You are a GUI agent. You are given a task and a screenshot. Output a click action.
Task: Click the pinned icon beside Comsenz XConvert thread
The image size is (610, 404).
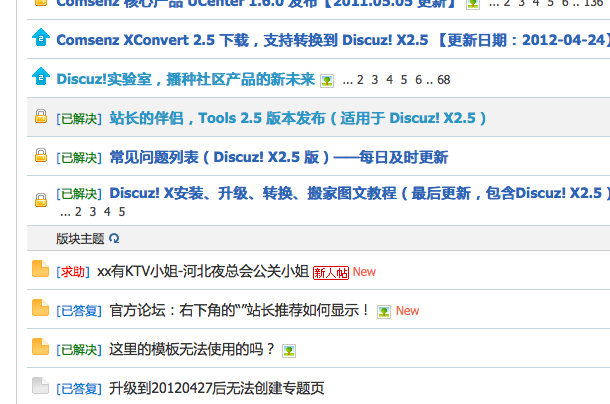[41, 38]
